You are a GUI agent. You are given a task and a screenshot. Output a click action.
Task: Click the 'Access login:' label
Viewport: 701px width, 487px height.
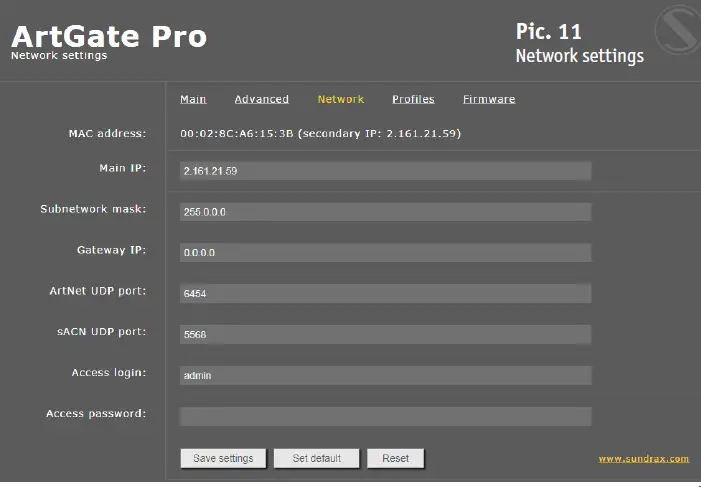109,373
